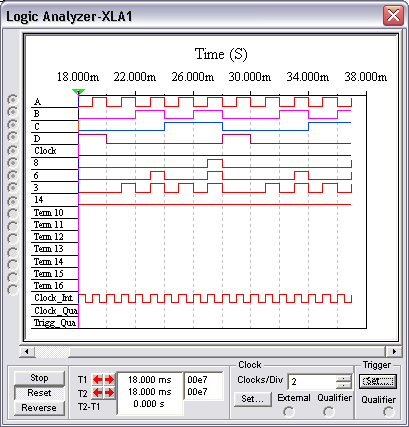
Task: Select the Term 12 label
Action: click(x=49, y=237)
